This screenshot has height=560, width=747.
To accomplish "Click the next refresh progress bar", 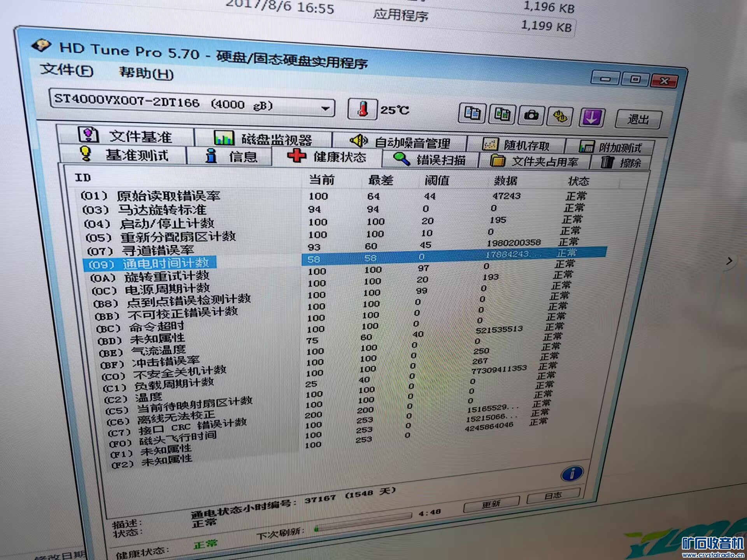I will 363,522.
